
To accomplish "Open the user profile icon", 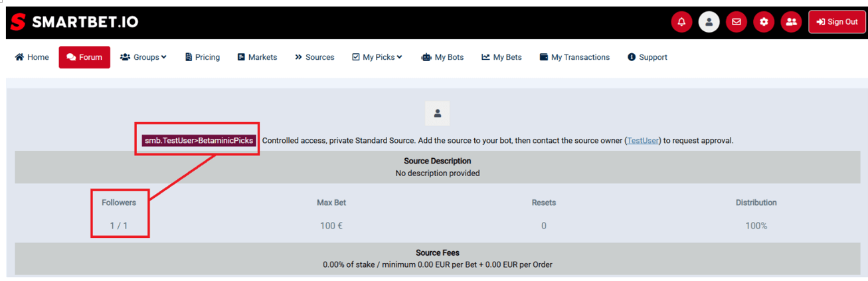I will pos(709,22).
